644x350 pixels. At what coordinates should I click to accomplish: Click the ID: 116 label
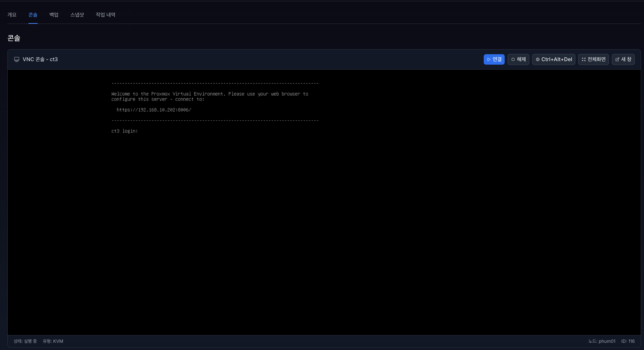(x=628, y=341)
